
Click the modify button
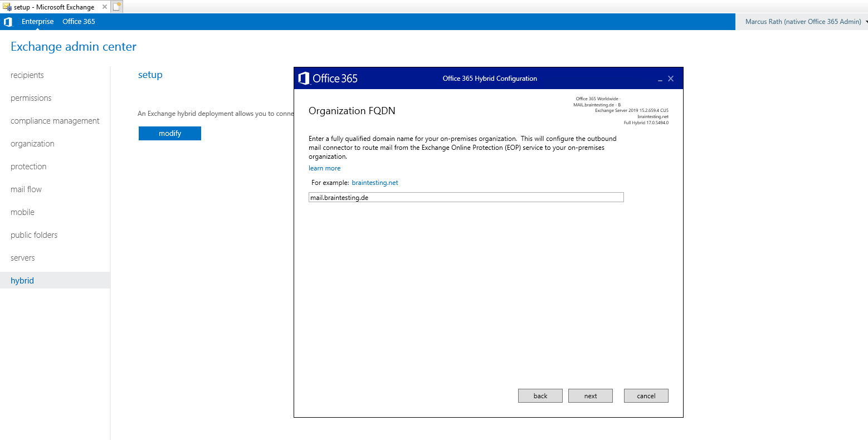coord(170,134)
